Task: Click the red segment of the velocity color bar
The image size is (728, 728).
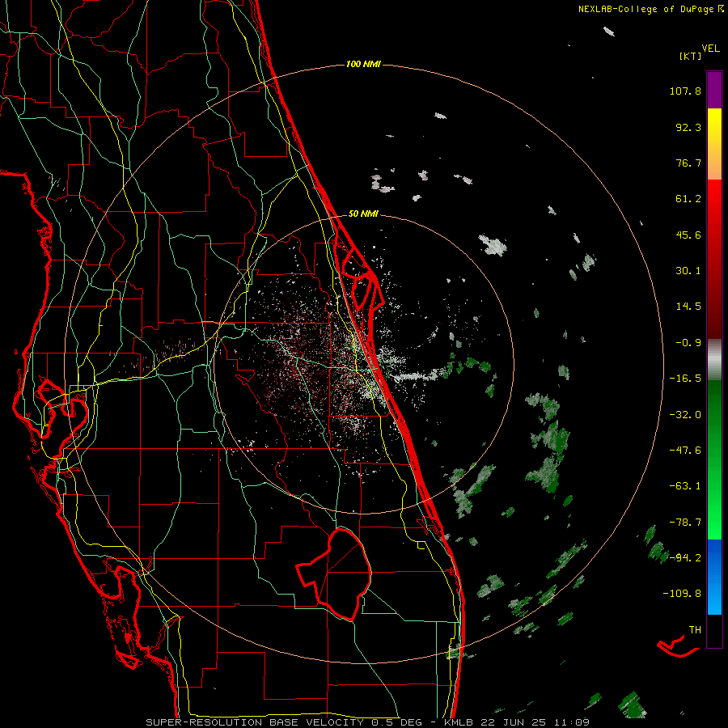Action: (x=714, y=259)
